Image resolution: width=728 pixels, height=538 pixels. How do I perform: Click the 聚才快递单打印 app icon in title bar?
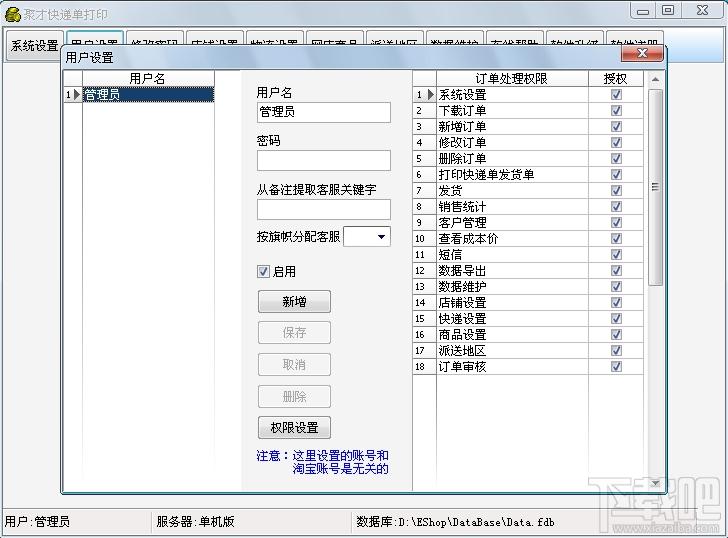tap(13, 14)
